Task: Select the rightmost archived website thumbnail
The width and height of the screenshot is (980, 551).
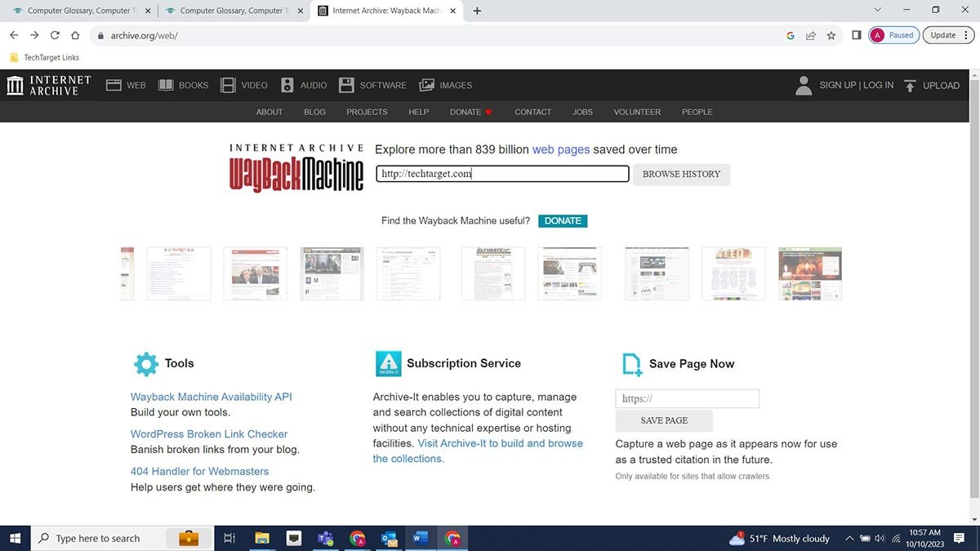Action: (x=809, y=273)
